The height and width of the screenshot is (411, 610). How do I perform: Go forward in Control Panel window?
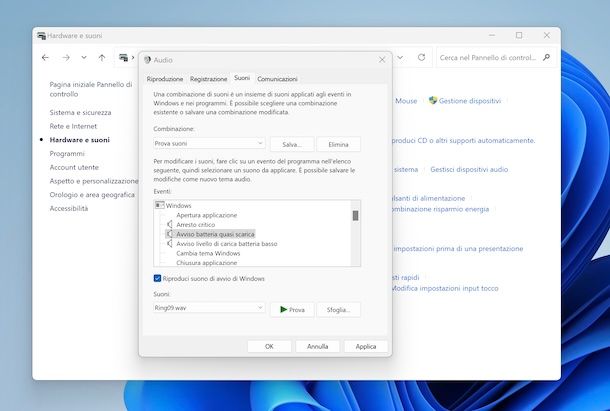tap(66, 58)
